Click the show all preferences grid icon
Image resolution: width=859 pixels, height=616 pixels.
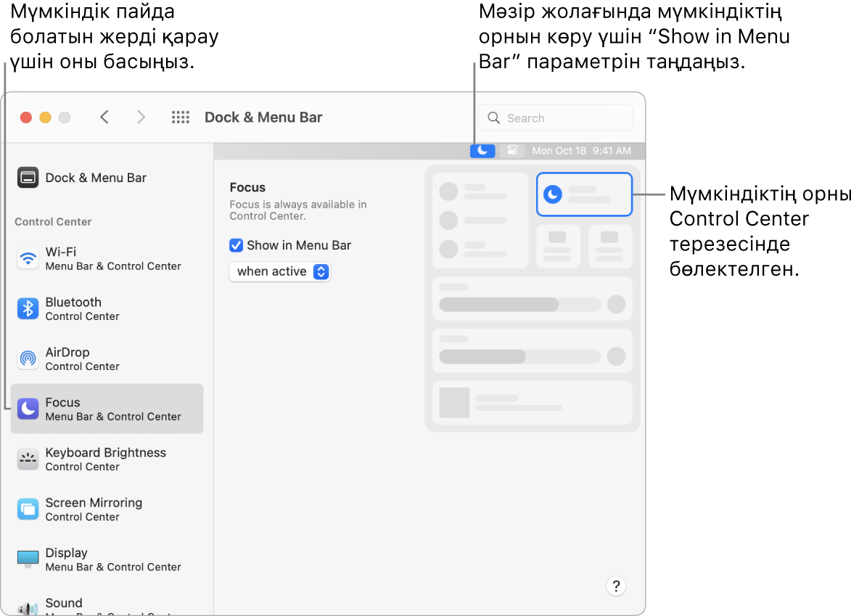click(180, 117)
